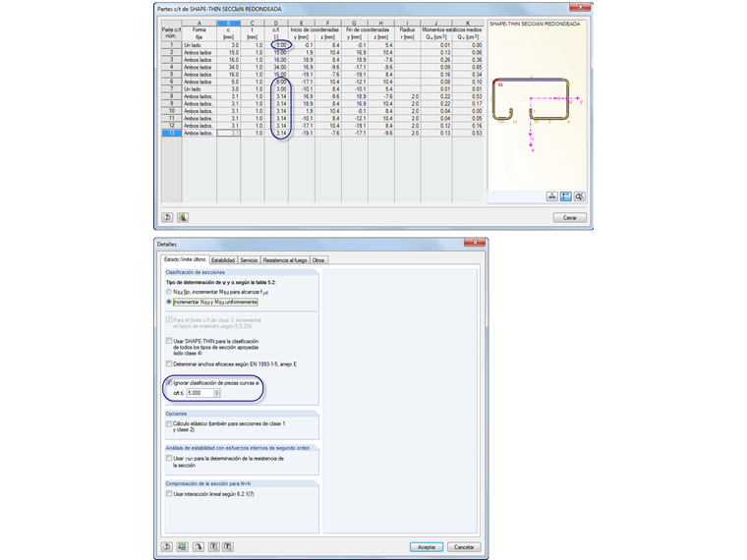
Task: Click the zoom view icon under section preview
Action: [579, 196]
